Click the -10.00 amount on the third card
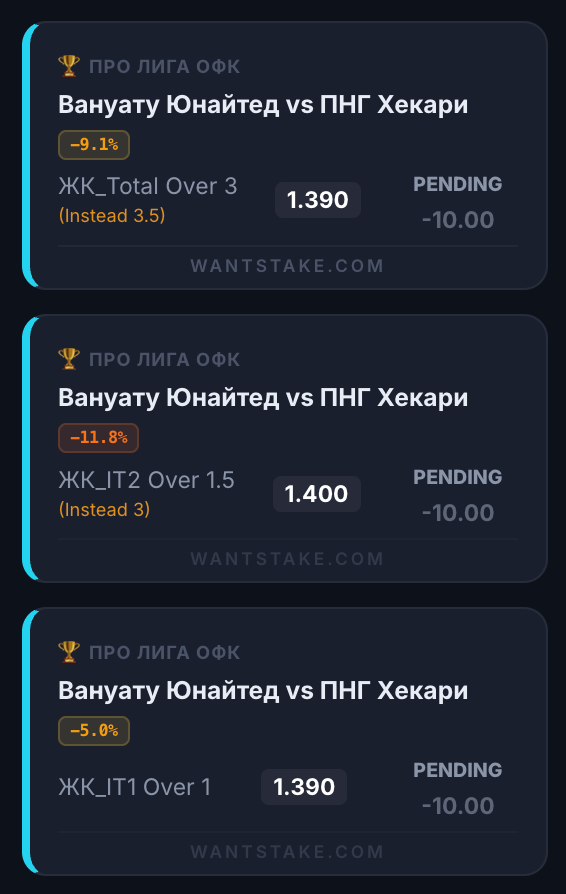This screenshot has width=566, height=894. (x=458, y=806)
